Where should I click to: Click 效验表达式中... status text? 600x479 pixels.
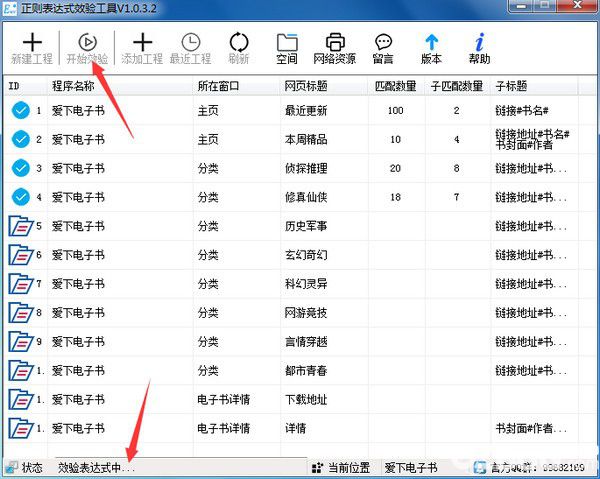96,468
